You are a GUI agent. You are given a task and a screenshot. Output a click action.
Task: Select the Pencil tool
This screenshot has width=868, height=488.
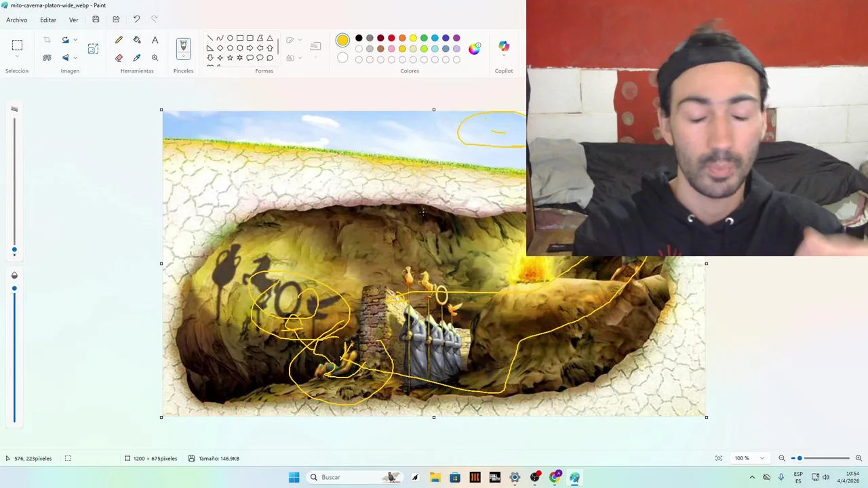click(x=119, y=40)
